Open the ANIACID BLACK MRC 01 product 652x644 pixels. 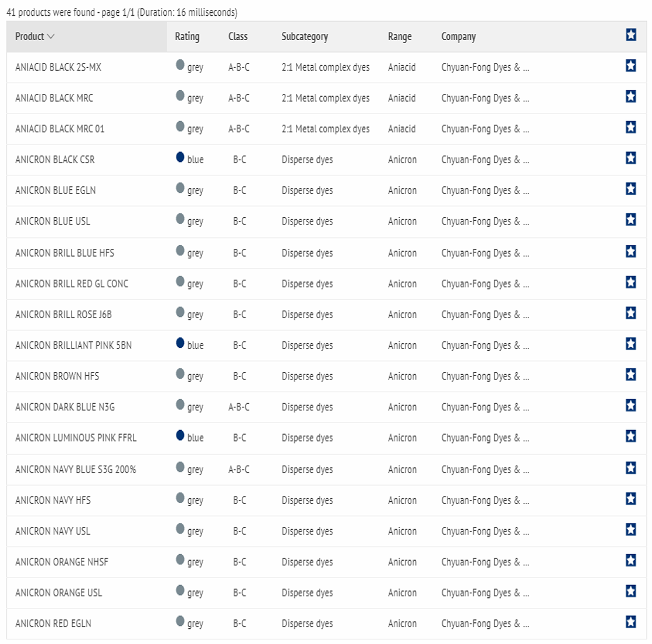tap(60, 129)
